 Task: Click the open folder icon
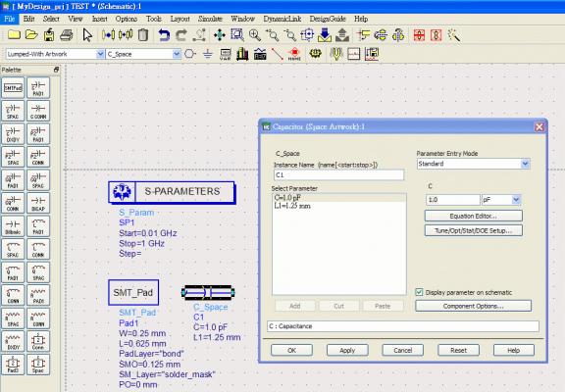click(x=31, y=35)
